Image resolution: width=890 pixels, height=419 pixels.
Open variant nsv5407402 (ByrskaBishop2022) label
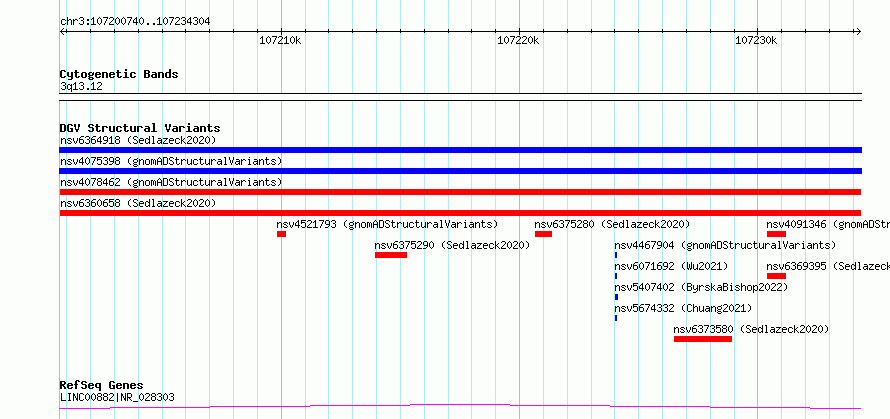coord(702,287)
